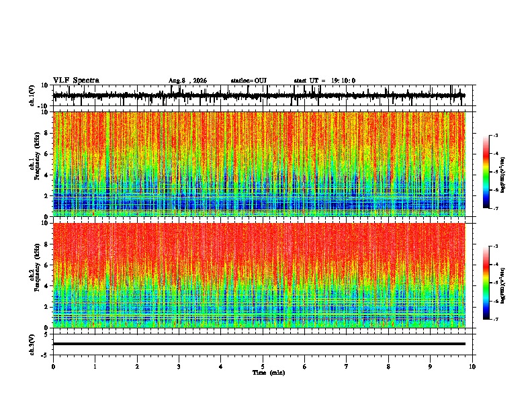The width and height of the screenshot is (532, 411).
Task: Click the ch.1 voltage waveform trace panel
Action: pyautogui.click(x=264, y=95)
